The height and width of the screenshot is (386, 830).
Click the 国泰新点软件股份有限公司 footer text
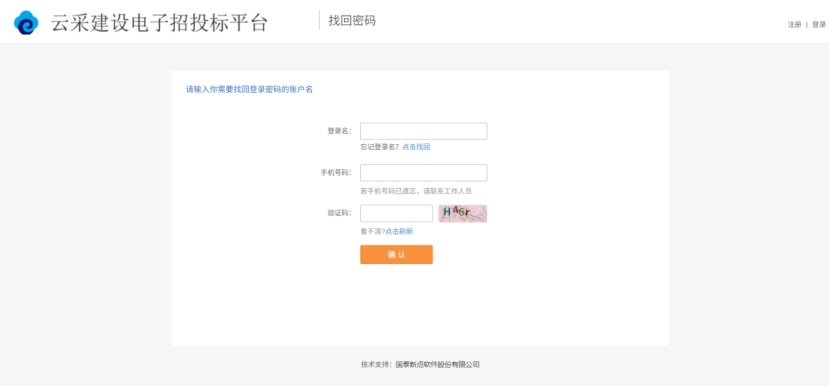pos(437,364)
